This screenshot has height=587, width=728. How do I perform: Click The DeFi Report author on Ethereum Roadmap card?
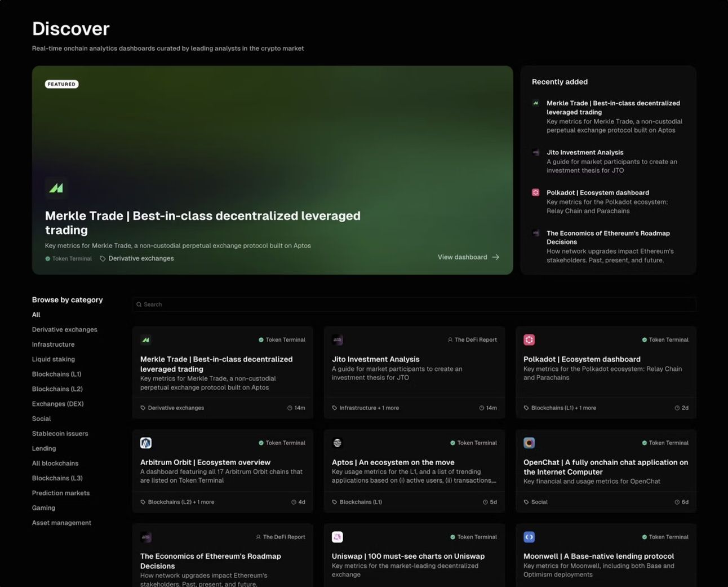click(281, 537)
